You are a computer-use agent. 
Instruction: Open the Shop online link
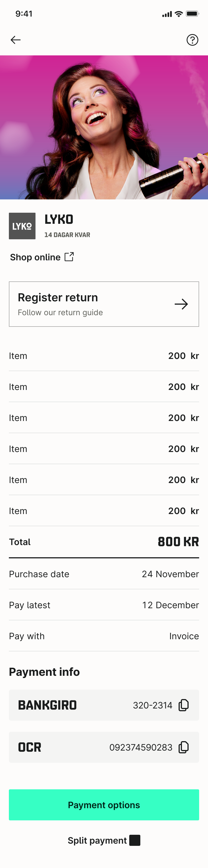pos(35,257)
